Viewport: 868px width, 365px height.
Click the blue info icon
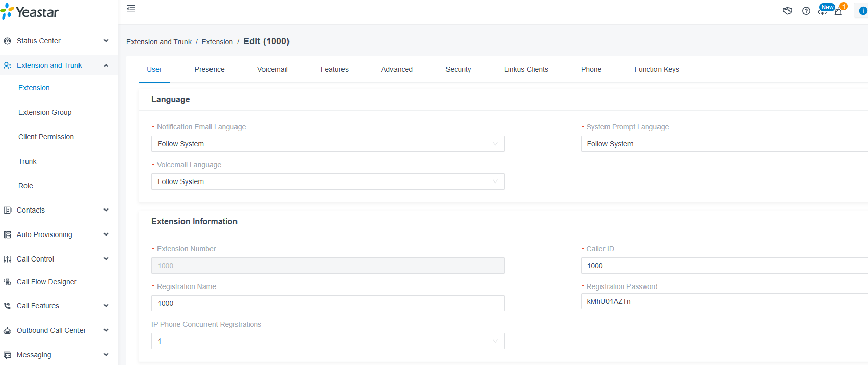point(863,11)
